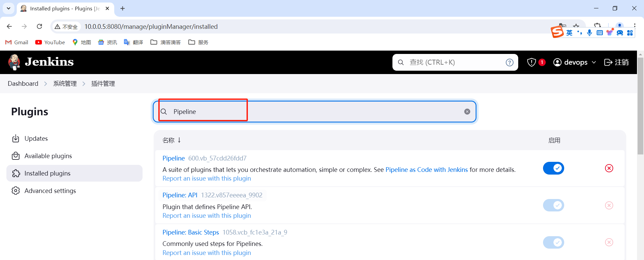Screen dimensions: 644x260
Task: Click the browser forward arrow
Action: [24, 26]
